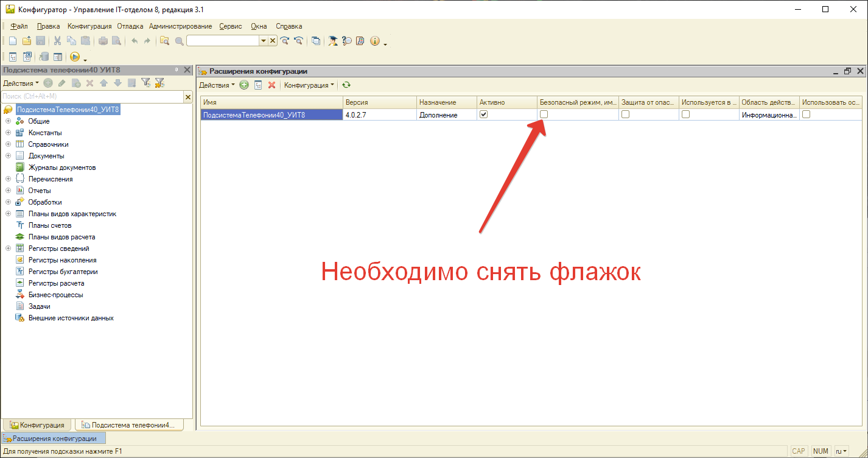Select the Документы tree item
The width and height of the screenshot is (868, 458).
tap(47, 156)
